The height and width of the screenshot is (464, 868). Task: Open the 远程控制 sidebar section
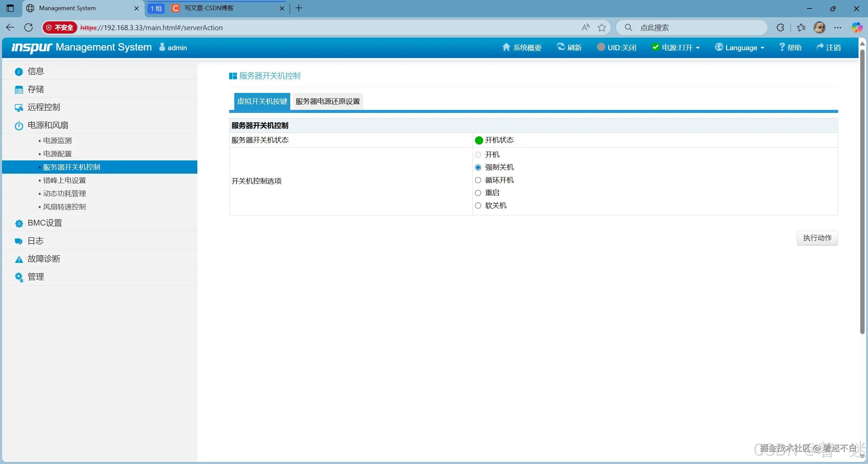(x=44, y=107)
